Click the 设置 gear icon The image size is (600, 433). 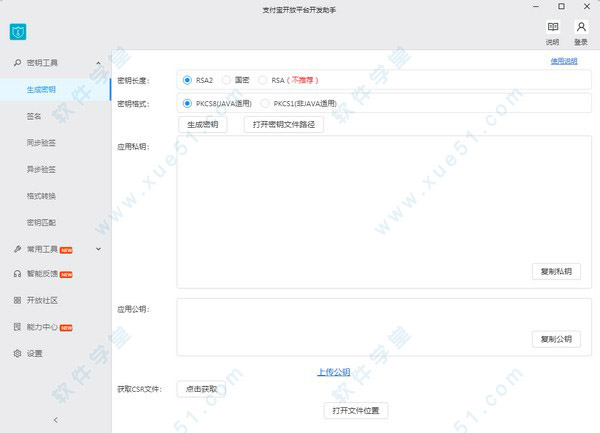[x=17, y=353]
